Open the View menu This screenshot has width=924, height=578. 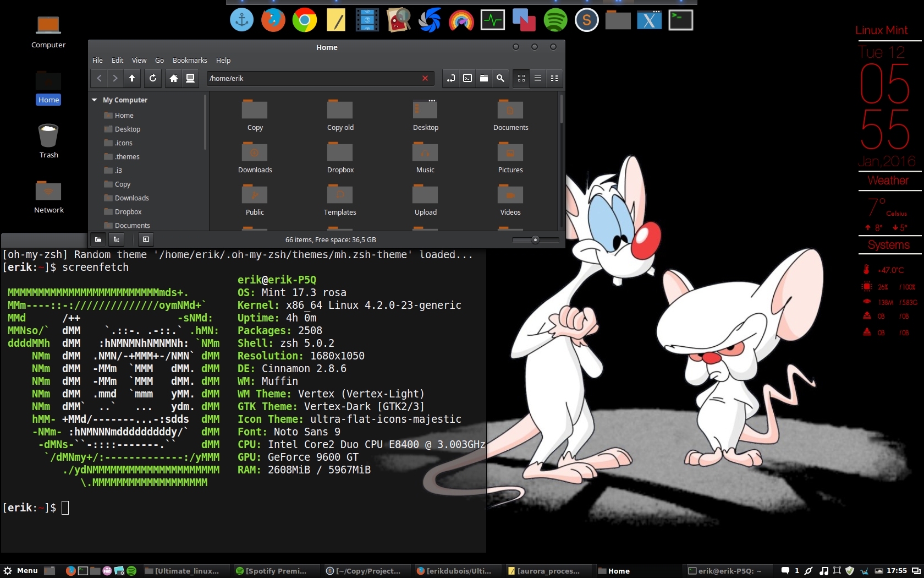click(x=139, y=61)
